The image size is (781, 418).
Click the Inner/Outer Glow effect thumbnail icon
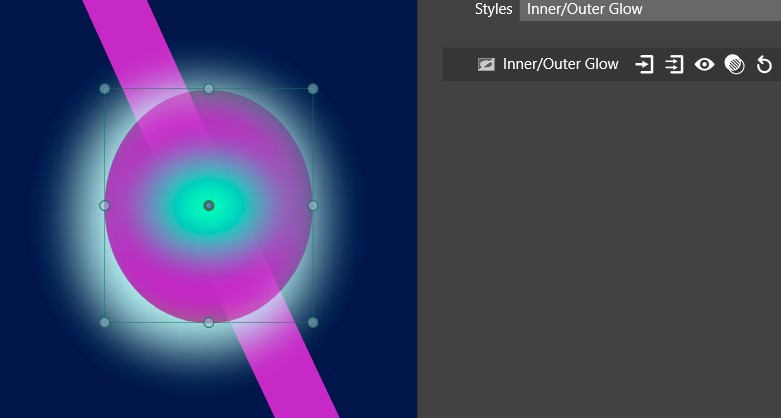[x=486, y=64]
